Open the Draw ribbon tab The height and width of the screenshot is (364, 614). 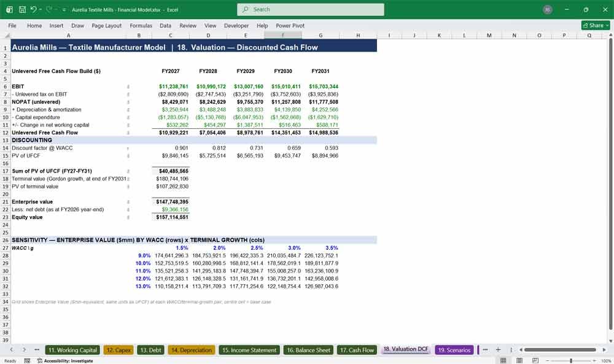coord(77,25)
